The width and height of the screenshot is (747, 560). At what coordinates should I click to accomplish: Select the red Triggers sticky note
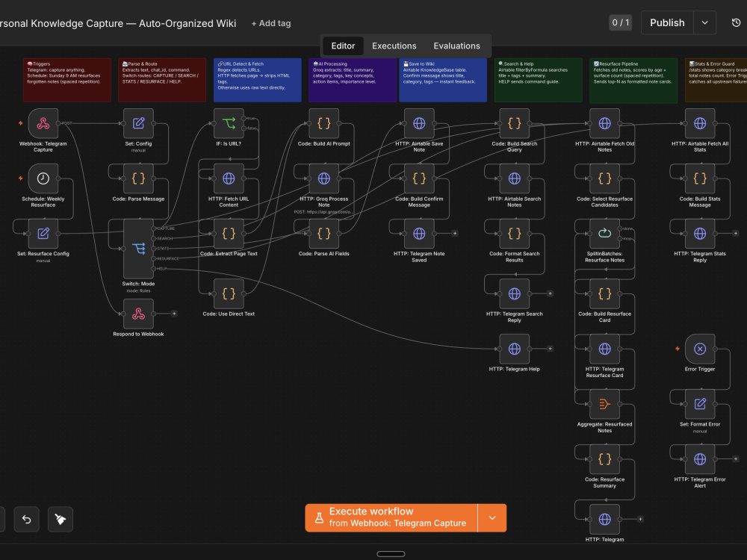(x=67, y=80)
